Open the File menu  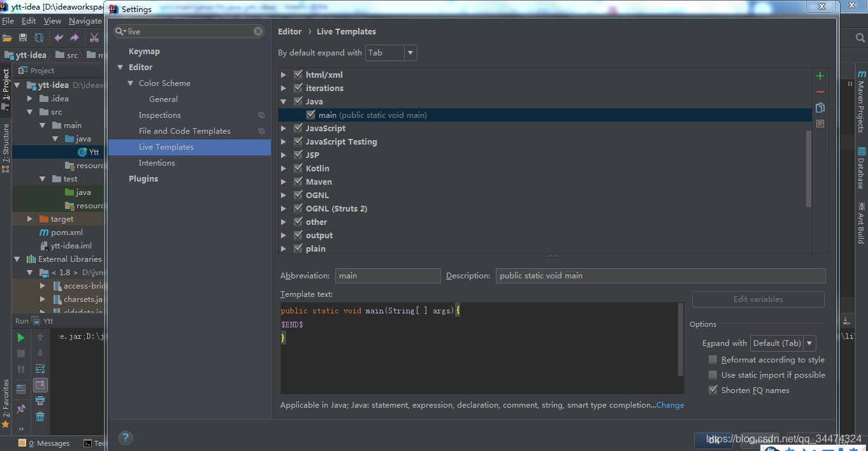click(8, 21)
